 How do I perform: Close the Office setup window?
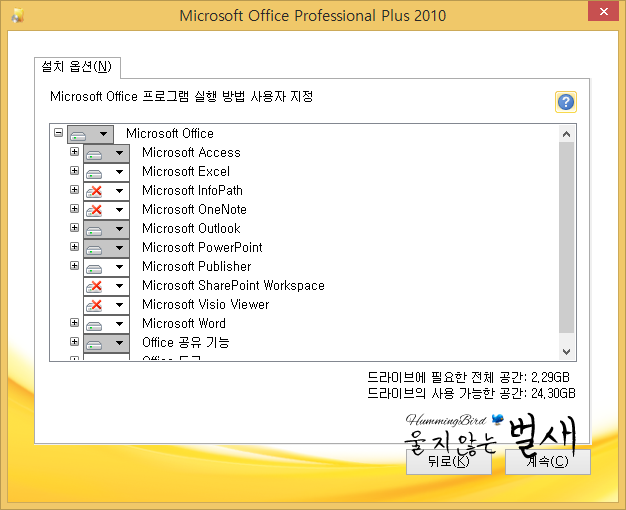[603, 12]
